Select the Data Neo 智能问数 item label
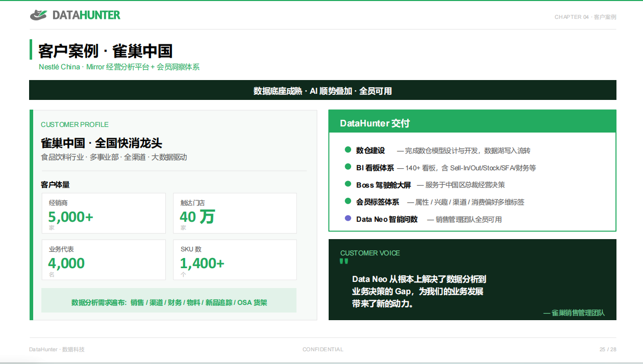Viewport: 643px width, 364px height. pos(387,219)
